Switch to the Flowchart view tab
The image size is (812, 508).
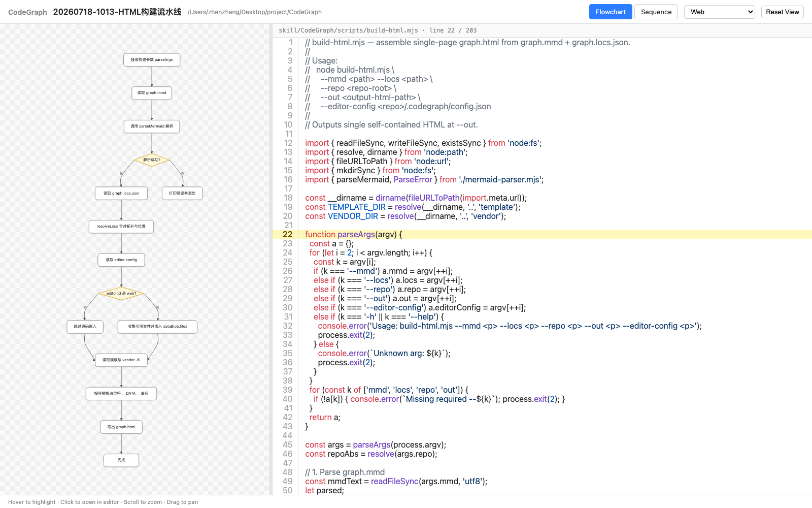611,12
